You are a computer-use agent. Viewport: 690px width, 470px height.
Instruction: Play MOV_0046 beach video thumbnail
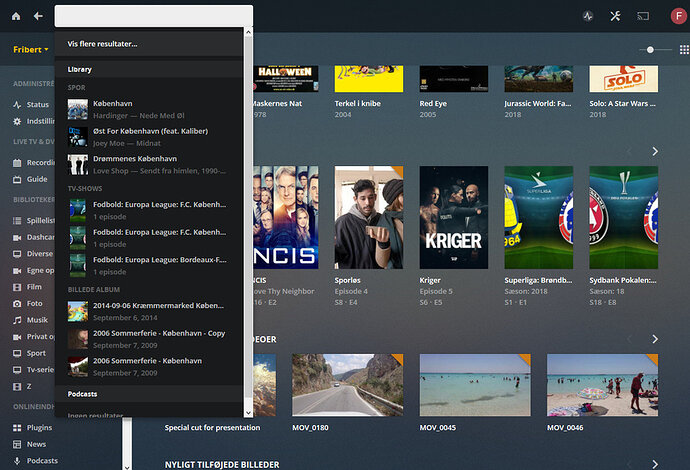[x=602, y=385]
